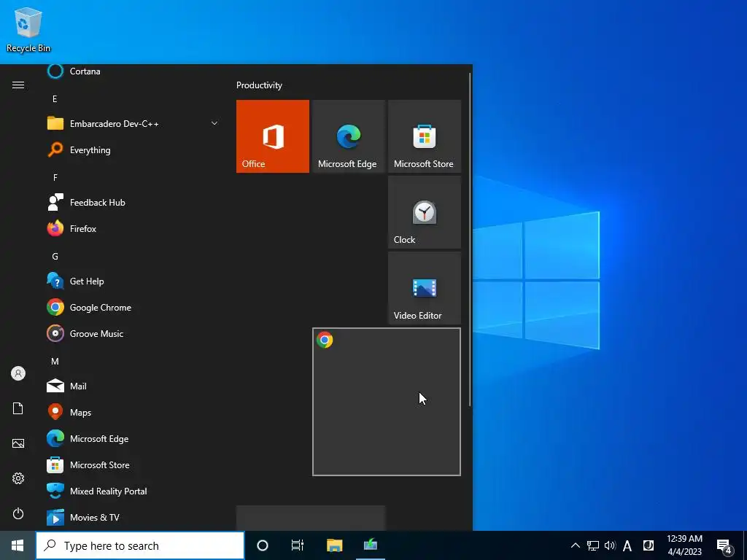Open Microsoft Store from the app list
747x560 pixels.
(133, 464)
